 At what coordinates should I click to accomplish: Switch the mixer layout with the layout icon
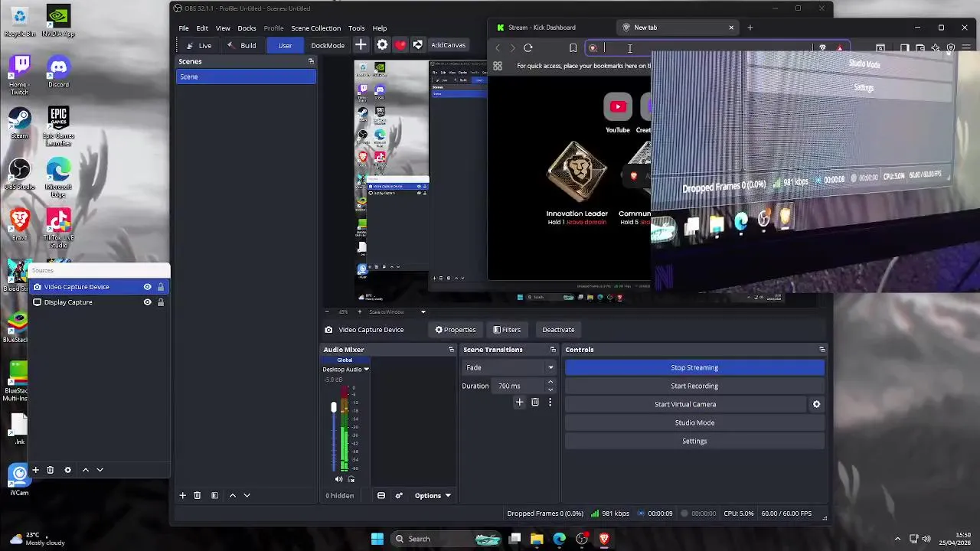pyautogui.click(x=381, y=495)
